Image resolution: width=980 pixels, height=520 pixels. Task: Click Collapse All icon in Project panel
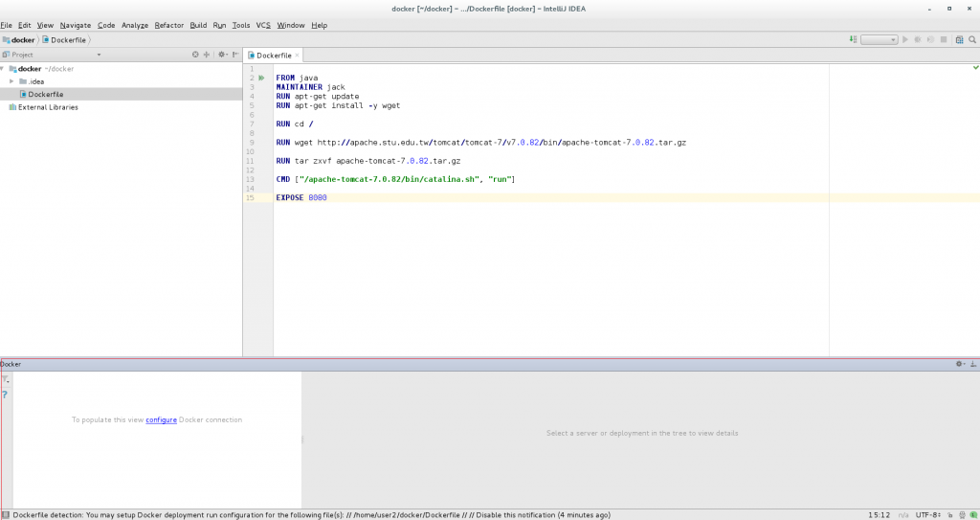(x=207, y=55)
